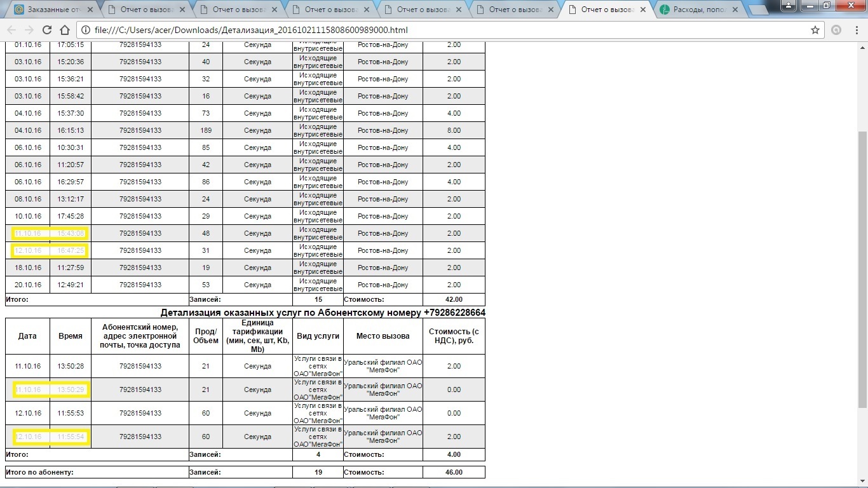The image size is (868, 488).
Task: Click the scrollbar up arrow
Action: click(862, 46)
